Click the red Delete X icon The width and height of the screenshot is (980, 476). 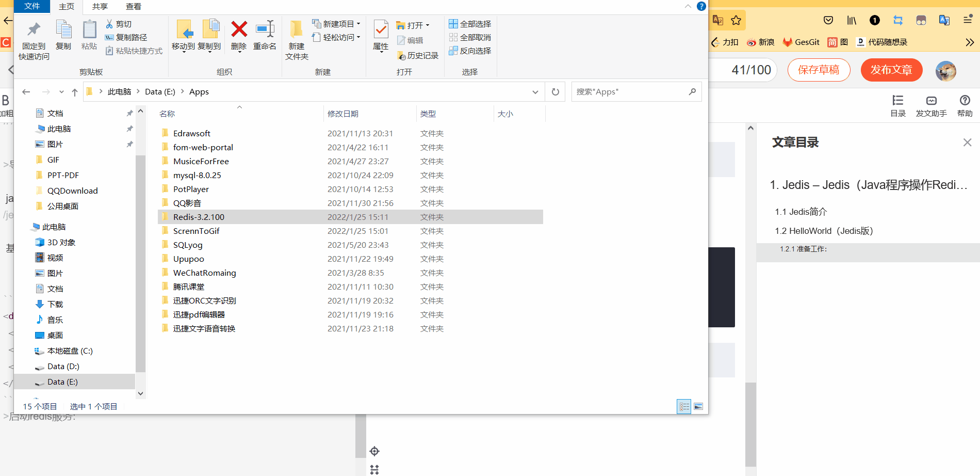(239, 29)
